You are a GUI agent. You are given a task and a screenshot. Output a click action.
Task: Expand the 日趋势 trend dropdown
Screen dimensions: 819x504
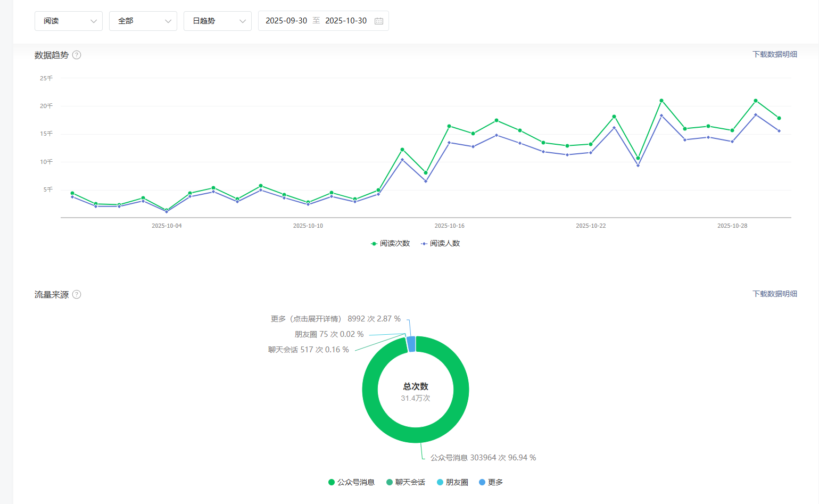tap(218, 21)
